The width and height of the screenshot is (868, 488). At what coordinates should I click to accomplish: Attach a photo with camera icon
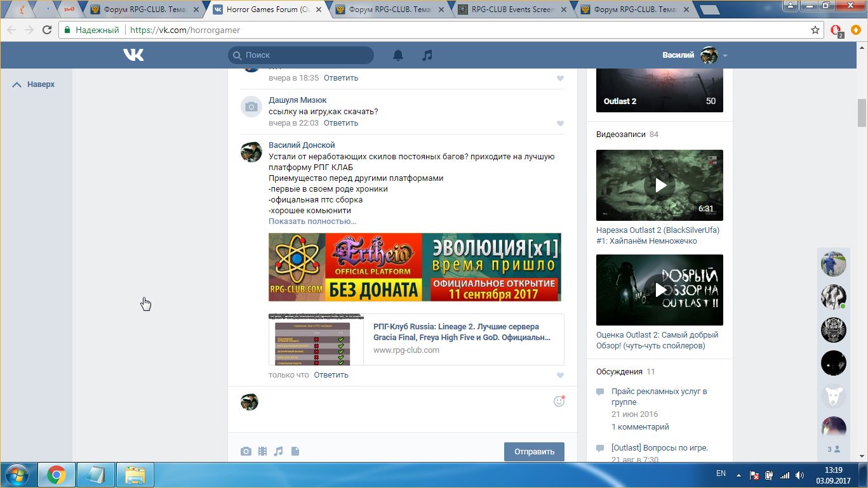click(246, 452)
